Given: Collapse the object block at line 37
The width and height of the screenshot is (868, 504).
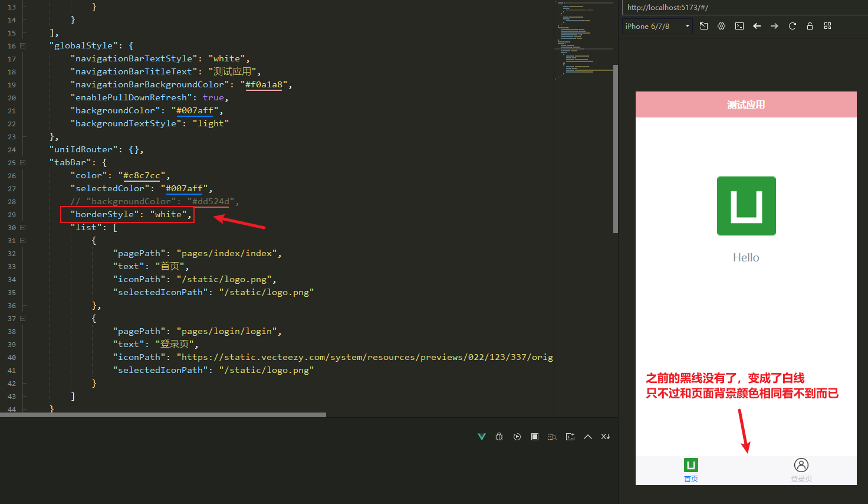Looking at the screenshot, I should pyautogui.click(x=23, y=318).
